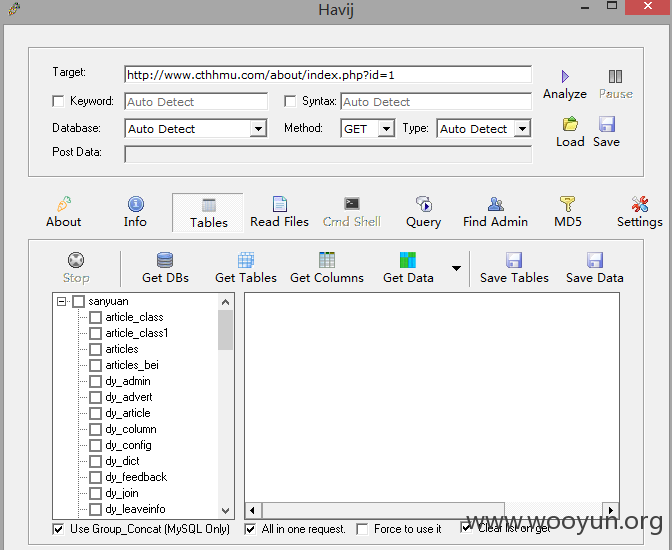Check the sanyuan database checkbox

point(78,302)
